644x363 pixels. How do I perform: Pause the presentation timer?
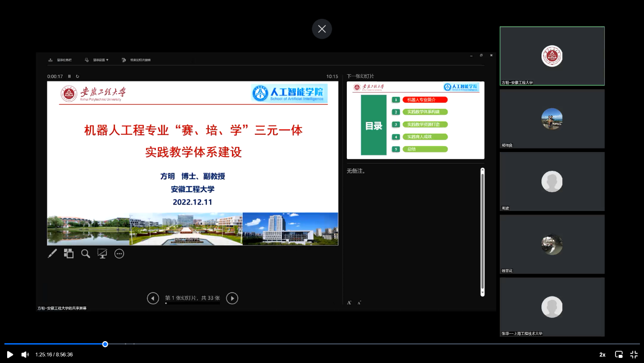70,76
